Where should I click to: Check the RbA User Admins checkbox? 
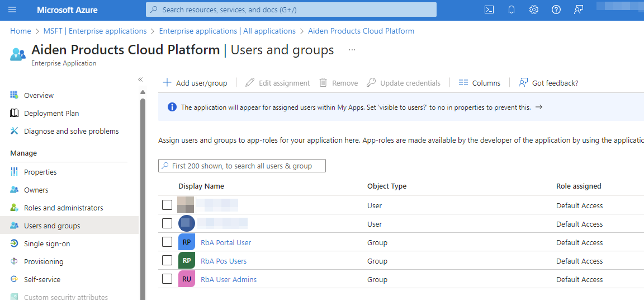click(x=167, y=279)
